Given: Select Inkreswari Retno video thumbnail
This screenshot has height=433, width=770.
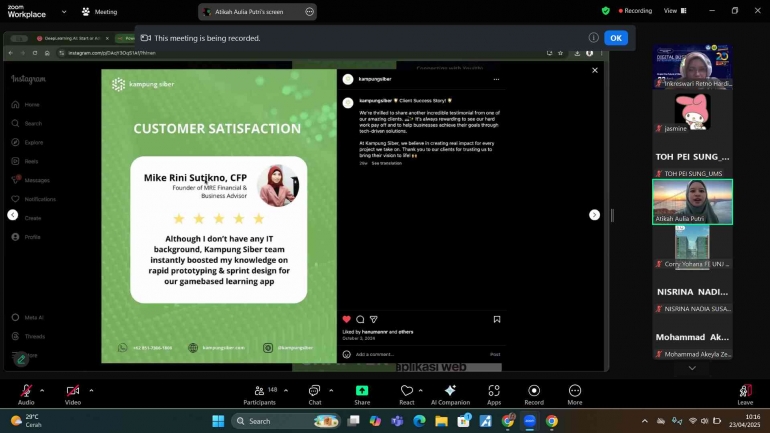Looking at the screenshot, I should 692,66.
